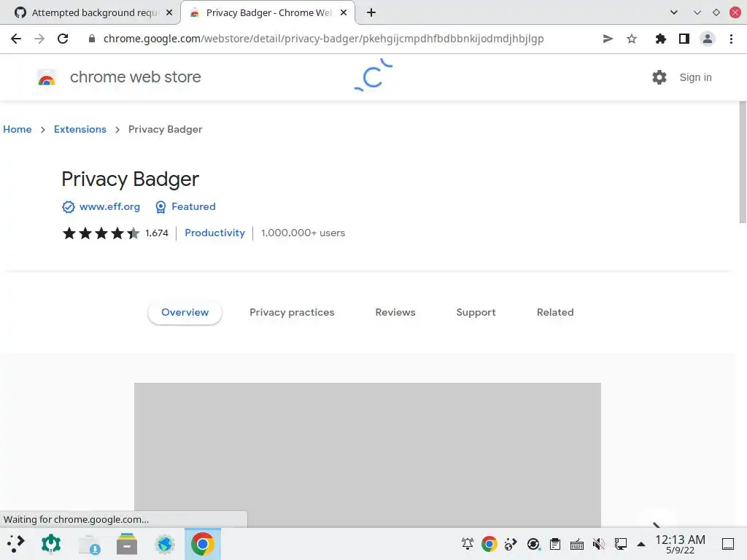The height and width of the screenshot is (560, 747).
Task: Open the tab search dropdown arrow
Action: 673,13
